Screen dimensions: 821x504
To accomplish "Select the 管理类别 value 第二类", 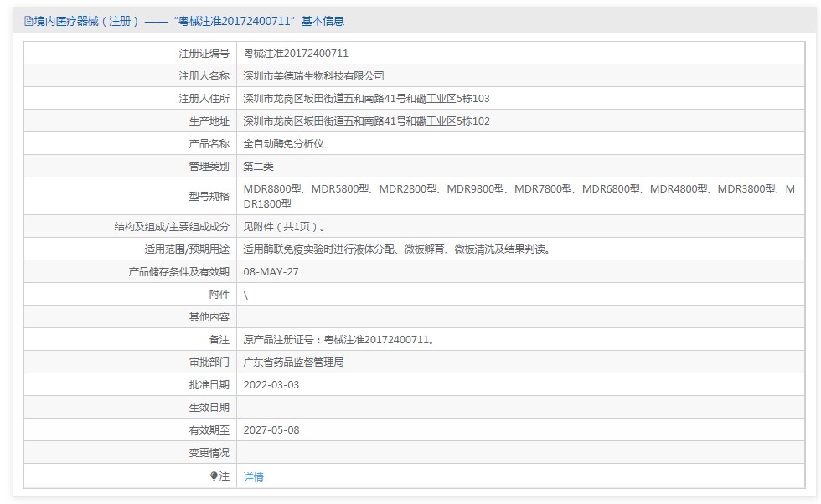I will pos(259,167).
